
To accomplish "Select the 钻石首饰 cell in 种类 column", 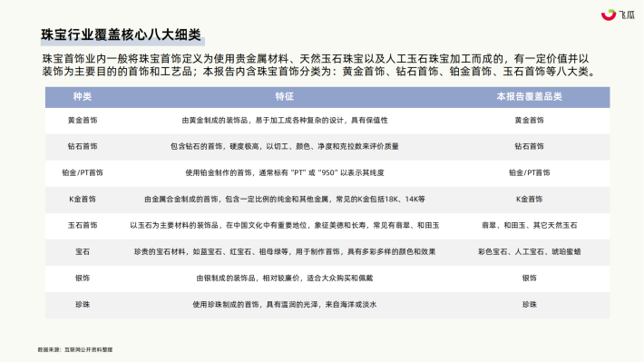I will [83, 146].
